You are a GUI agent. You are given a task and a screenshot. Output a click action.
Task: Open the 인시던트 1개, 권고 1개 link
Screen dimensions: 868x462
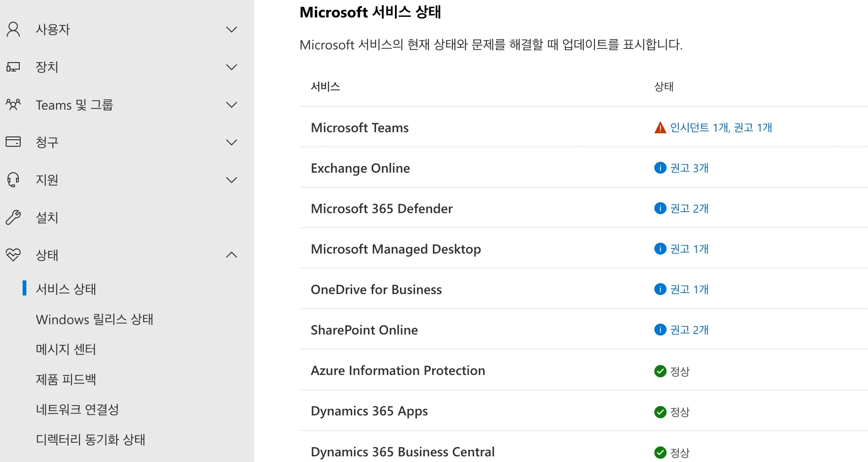point(721,127)
